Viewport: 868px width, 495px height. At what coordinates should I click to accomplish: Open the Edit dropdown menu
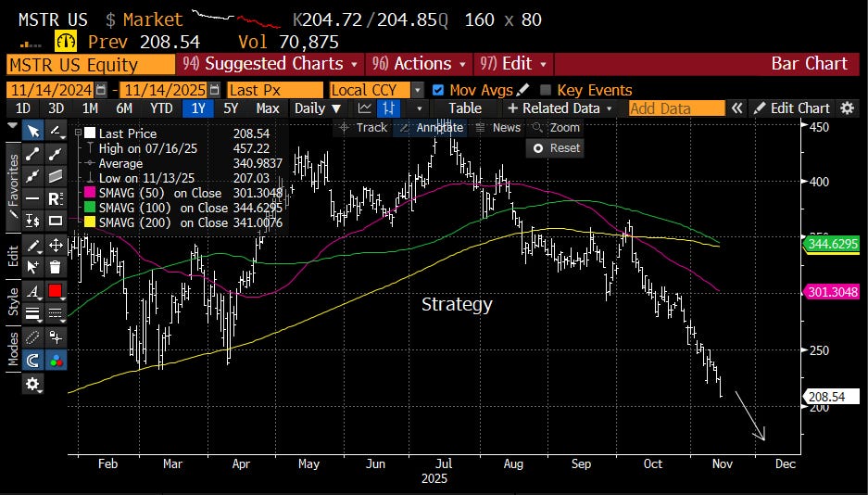click(512, 64)
